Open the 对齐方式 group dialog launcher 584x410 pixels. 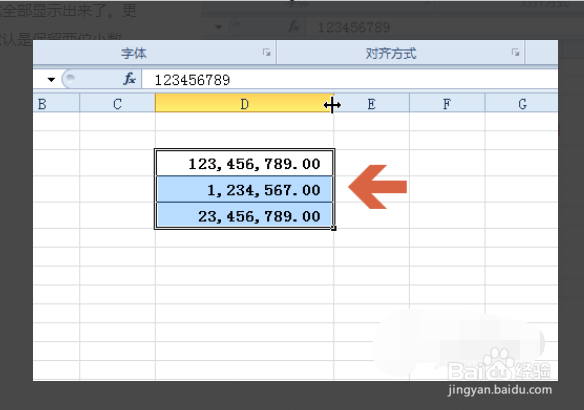point(515,53)
